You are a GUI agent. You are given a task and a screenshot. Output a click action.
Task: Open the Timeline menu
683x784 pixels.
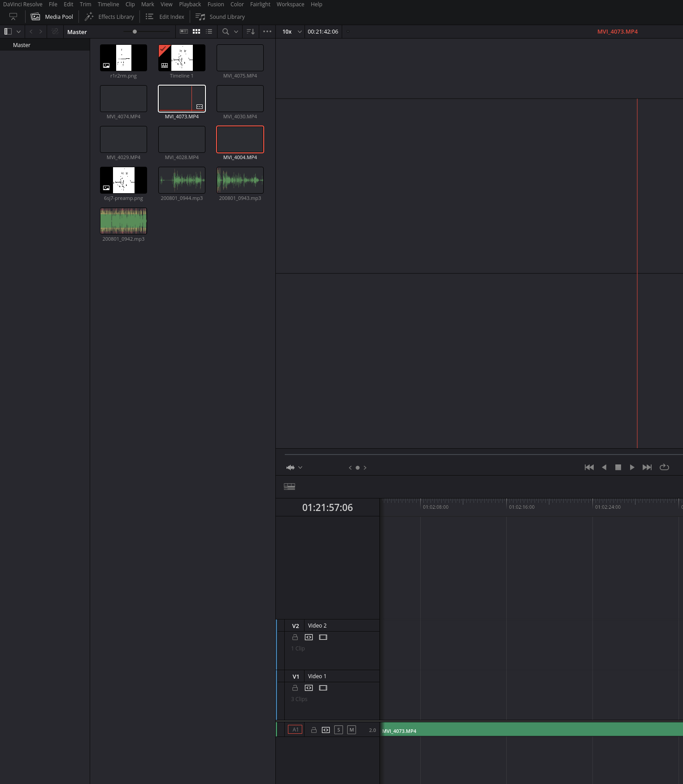click(x=108, y=4)
